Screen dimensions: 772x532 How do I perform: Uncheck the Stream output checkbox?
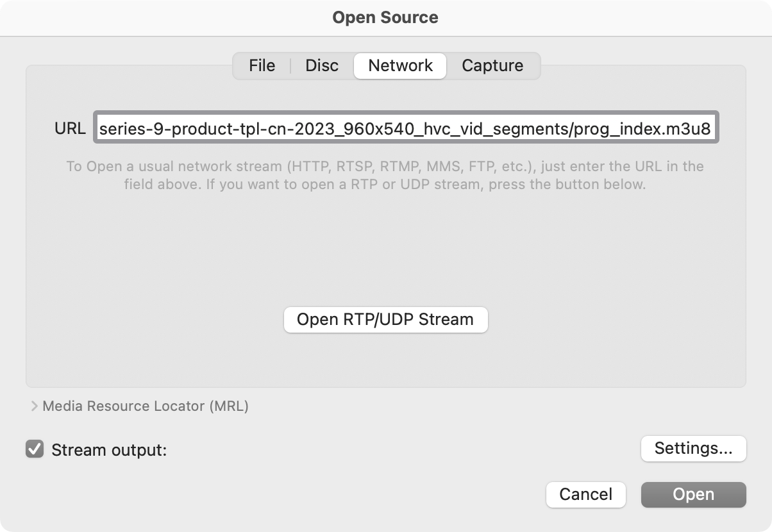click(35, 449)
